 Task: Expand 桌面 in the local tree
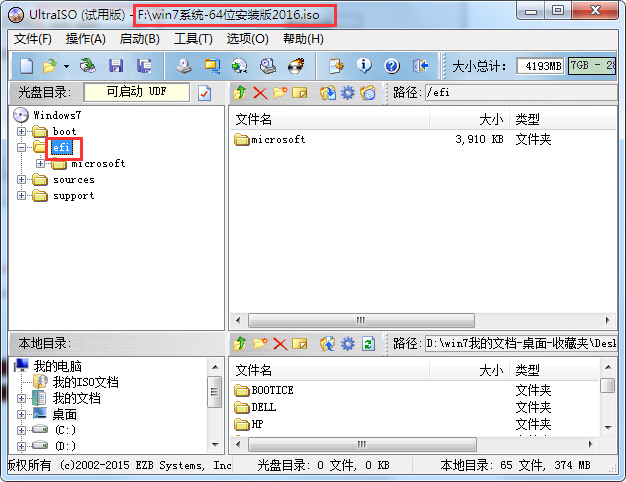(21, 414)
